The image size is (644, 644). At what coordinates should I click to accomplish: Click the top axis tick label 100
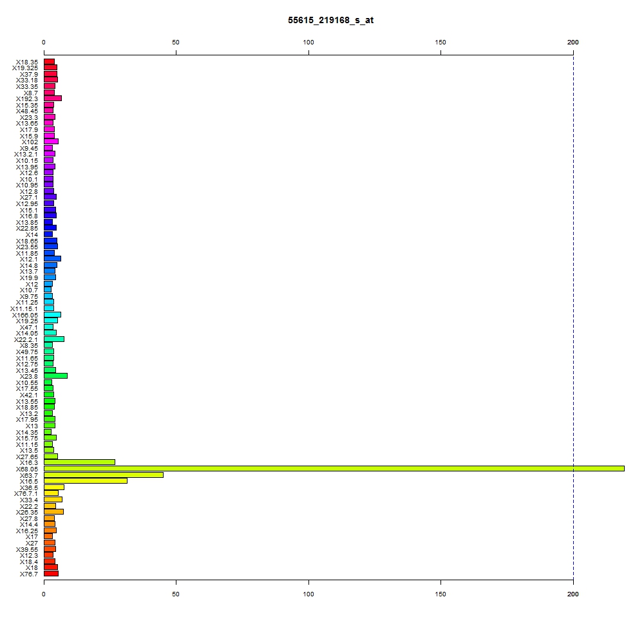[x=308, y=43]
